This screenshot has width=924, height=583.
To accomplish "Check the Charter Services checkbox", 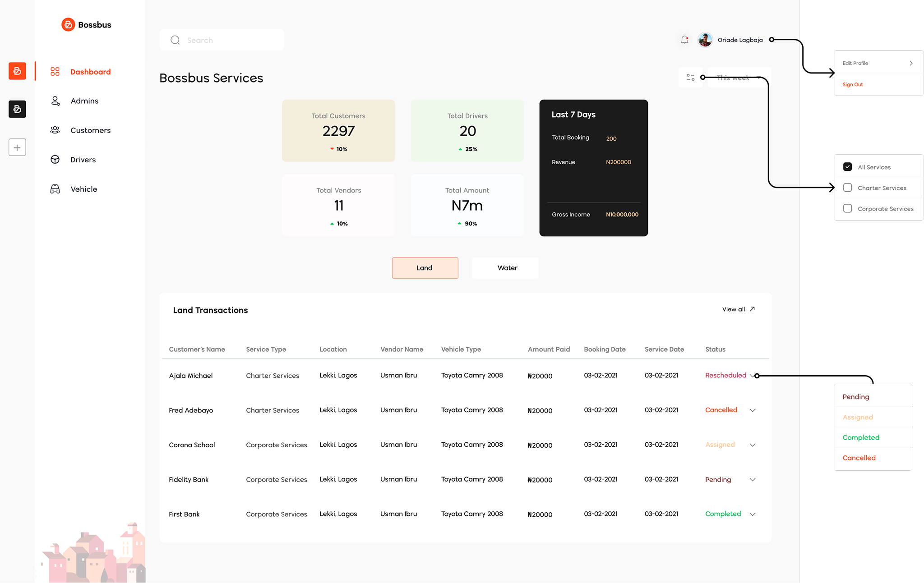I will (848, 188).
